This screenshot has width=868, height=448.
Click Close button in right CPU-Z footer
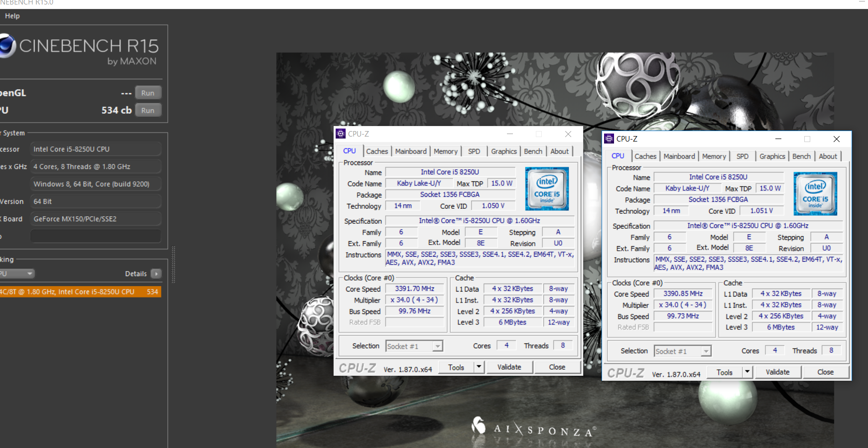[826, 372]
